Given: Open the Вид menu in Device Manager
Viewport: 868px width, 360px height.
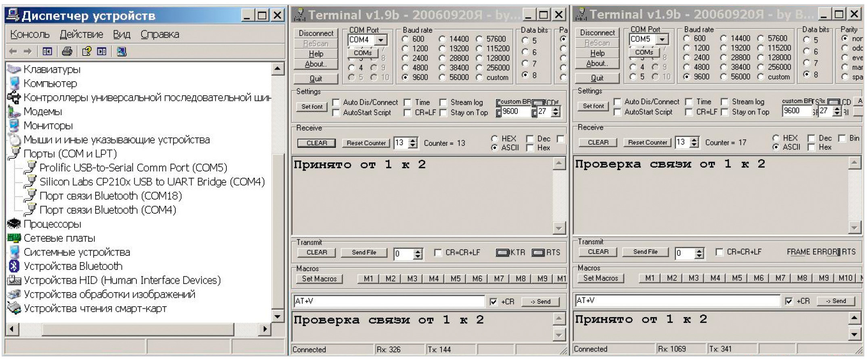Looking at the screenshot, I should click(x=121, y=34).
